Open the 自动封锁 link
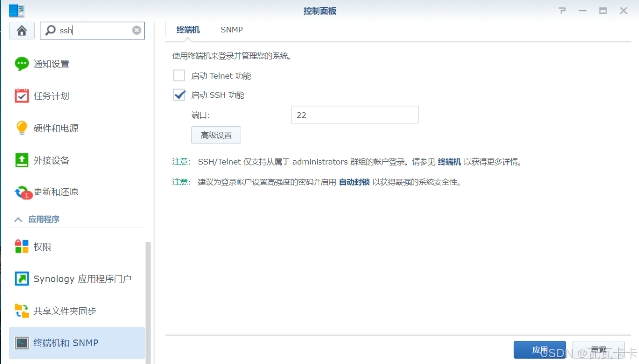The image size is (639, 364). coord(354,182)
